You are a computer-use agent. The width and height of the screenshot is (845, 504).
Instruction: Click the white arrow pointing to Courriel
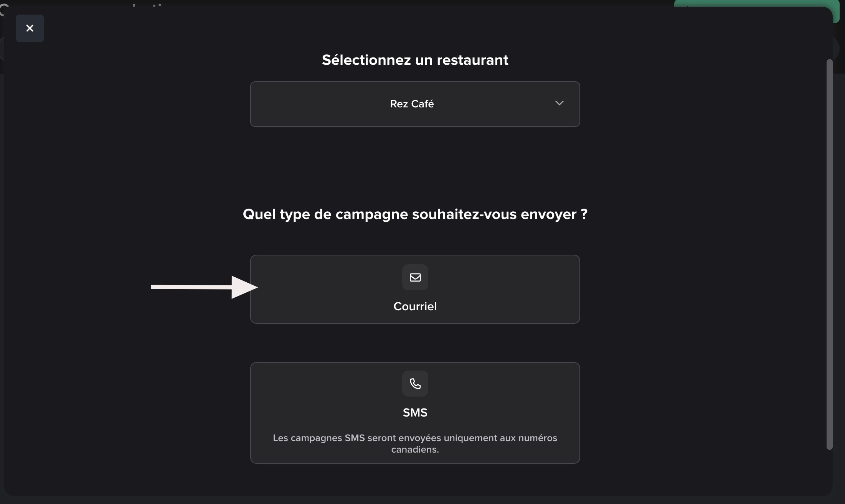pyautogui.click(x=204, y=287)
